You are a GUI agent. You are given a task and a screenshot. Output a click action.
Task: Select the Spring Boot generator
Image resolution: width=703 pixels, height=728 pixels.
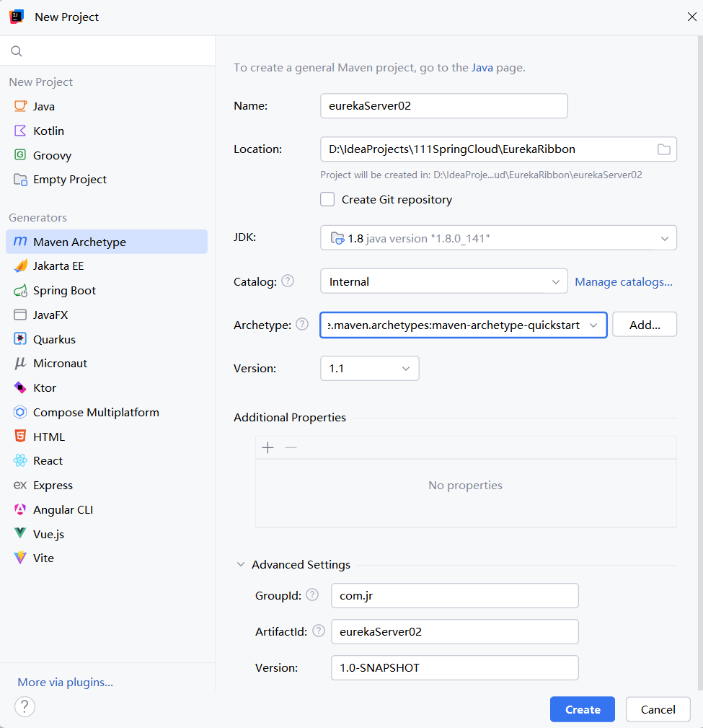107,291
